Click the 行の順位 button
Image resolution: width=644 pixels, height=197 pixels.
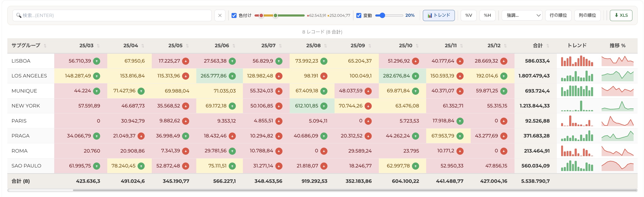(558, 15)
